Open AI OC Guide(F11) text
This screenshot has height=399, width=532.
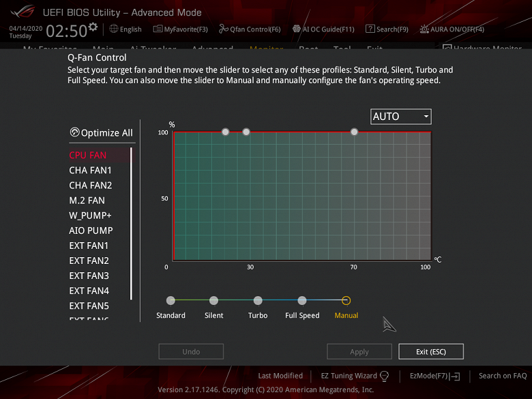click(x=329, y=29)
